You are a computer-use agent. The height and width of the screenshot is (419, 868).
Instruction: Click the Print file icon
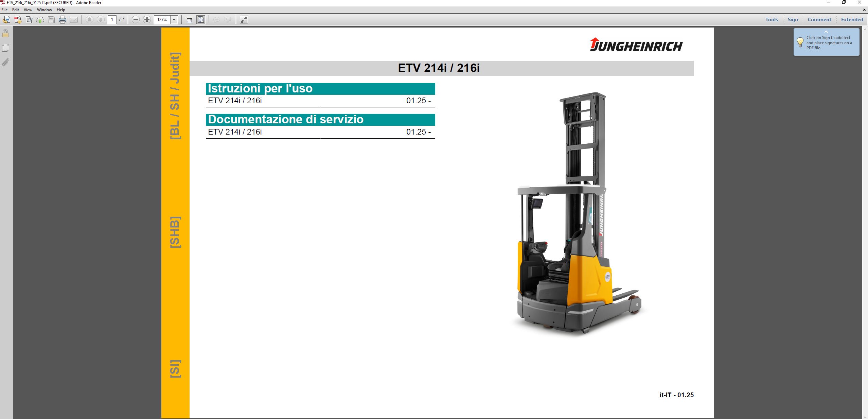pos(63,20)
